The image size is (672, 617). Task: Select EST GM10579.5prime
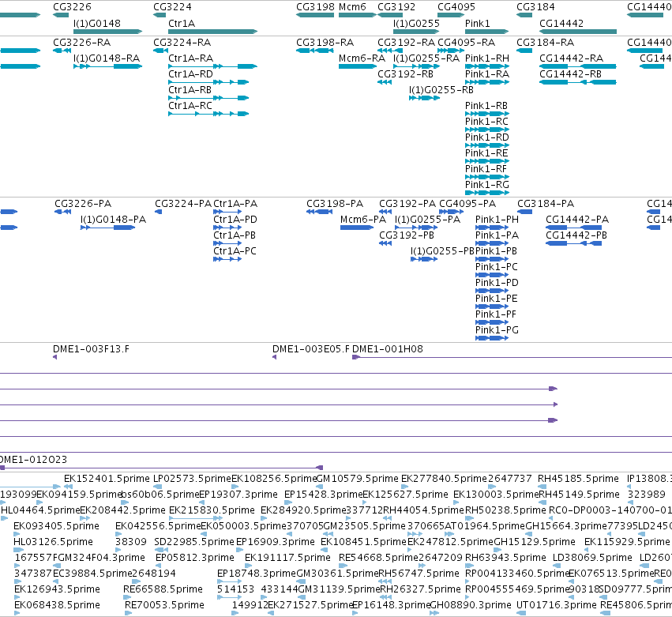(357, 478)
